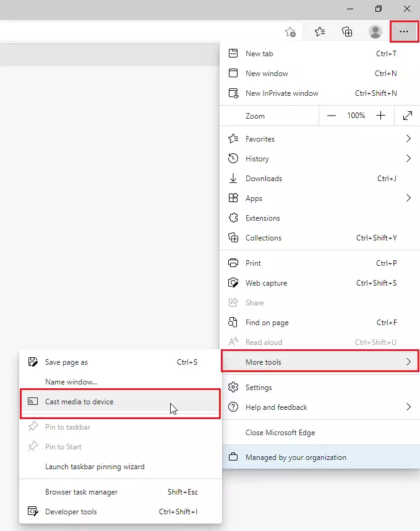
Task: Click the 100% zoom level value
Action: coord(356,116)
